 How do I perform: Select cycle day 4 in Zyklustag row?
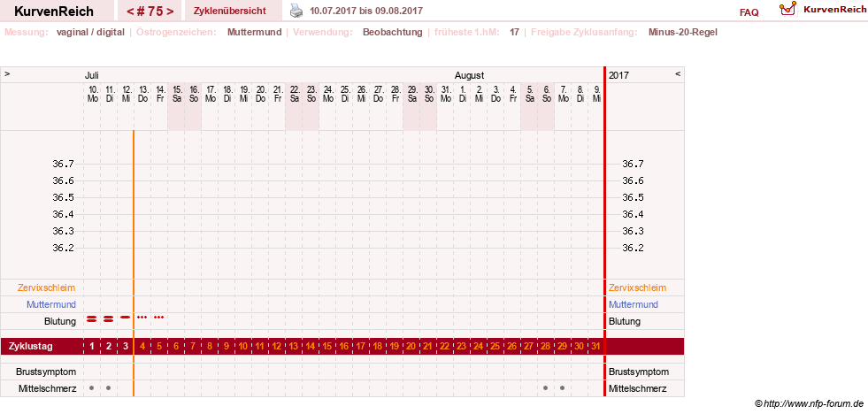pyautogui.click(x=142, y=347)
